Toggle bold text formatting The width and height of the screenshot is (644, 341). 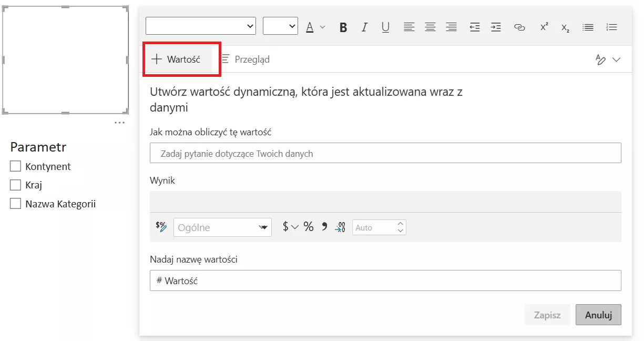343,27
